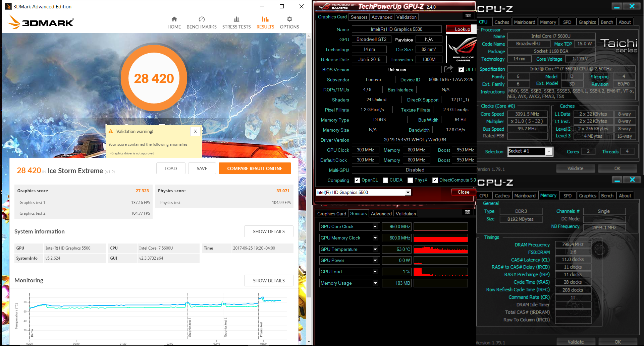Close the upper CPU-Z window
This screenshot has width=644, height=346.
pos(632,6)
